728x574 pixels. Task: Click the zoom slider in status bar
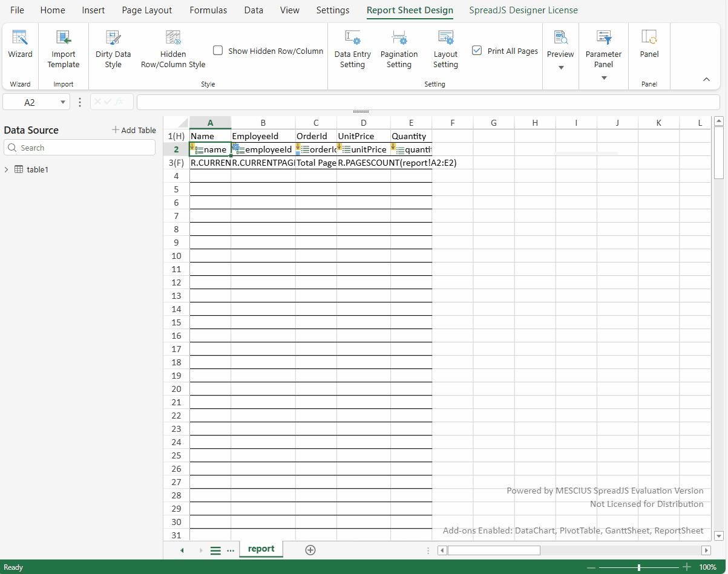(639, 567)
